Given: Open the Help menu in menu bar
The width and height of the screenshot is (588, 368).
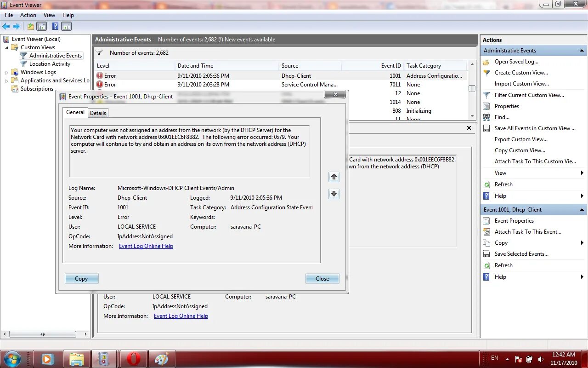Looking at the screenshot, I should [68, 15].
